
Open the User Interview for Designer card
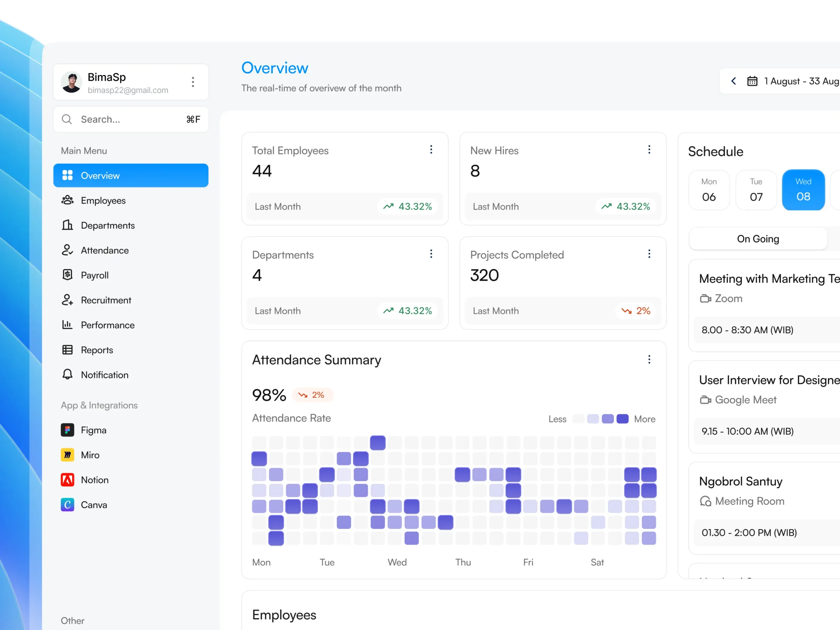(764, 407)
